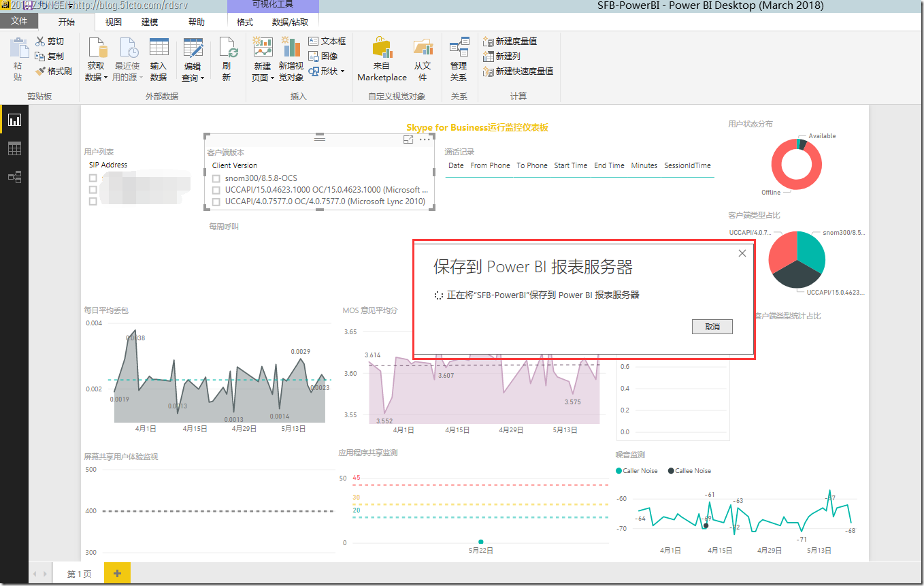Close the Save to Power BI report server dialog
The height and width of the screenshot is (586, 924).
(x=742, y=253)
